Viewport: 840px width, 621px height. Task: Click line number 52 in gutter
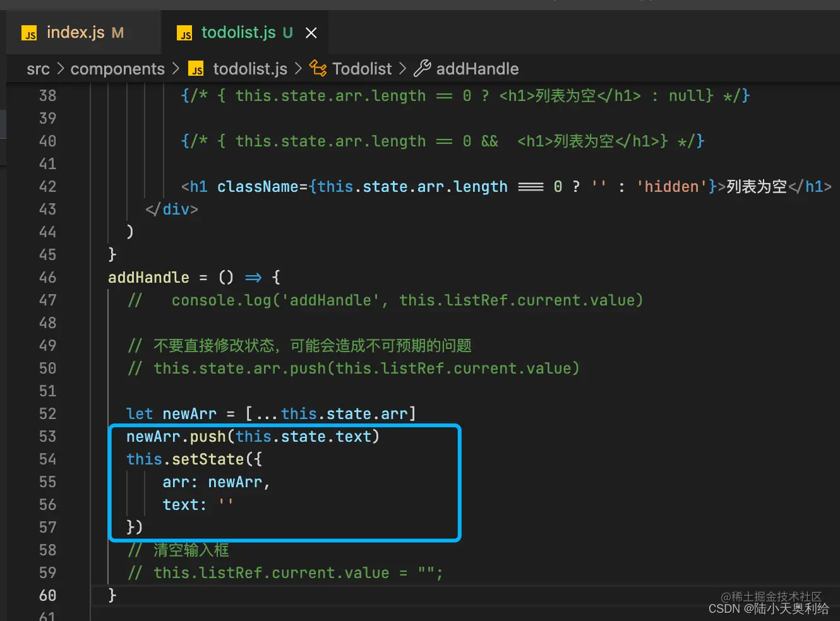tap(47, 414)
